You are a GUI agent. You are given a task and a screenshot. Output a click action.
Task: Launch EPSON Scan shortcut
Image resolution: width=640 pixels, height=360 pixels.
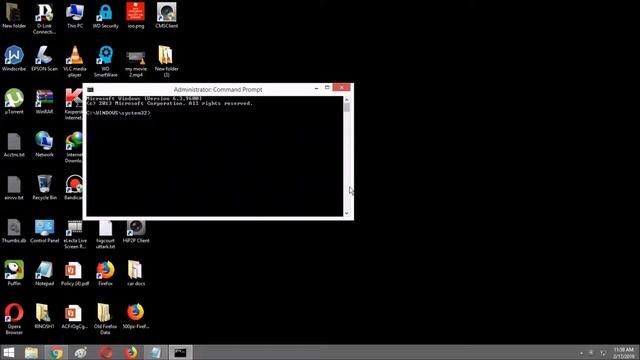(44, 58)
